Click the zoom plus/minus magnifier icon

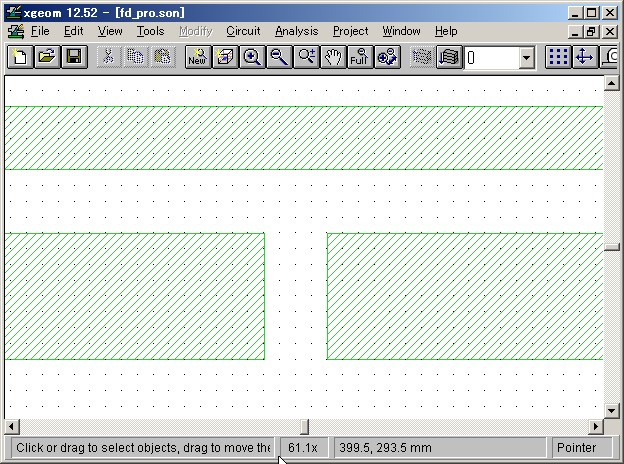[306, 57]
